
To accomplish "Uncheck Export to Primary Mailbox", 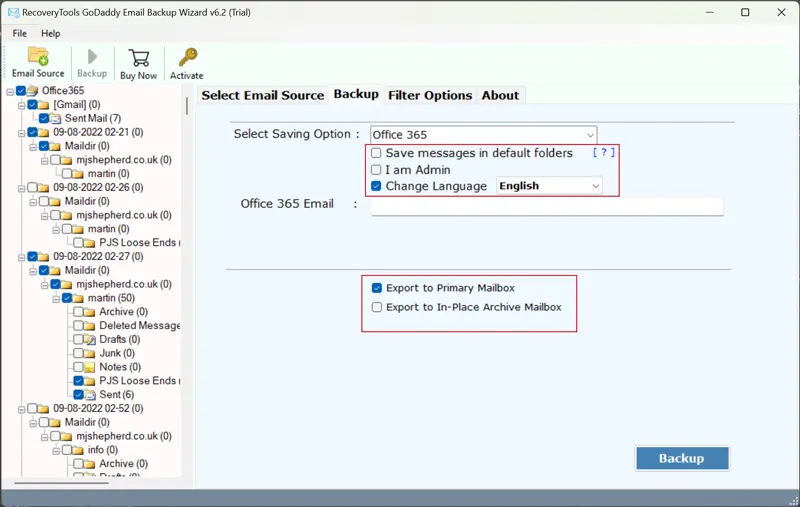I will 377,288.
